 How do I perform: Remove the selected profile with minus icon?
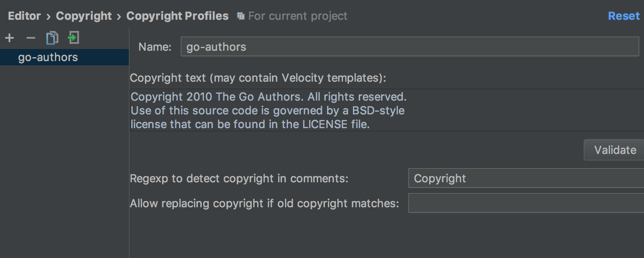(30, 38)
